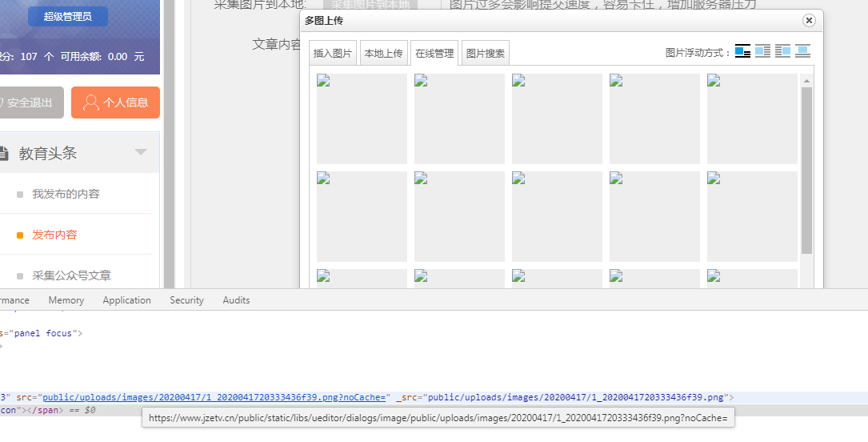
Task: Click the image src URL link in DevTools
Action: [192, 397]
